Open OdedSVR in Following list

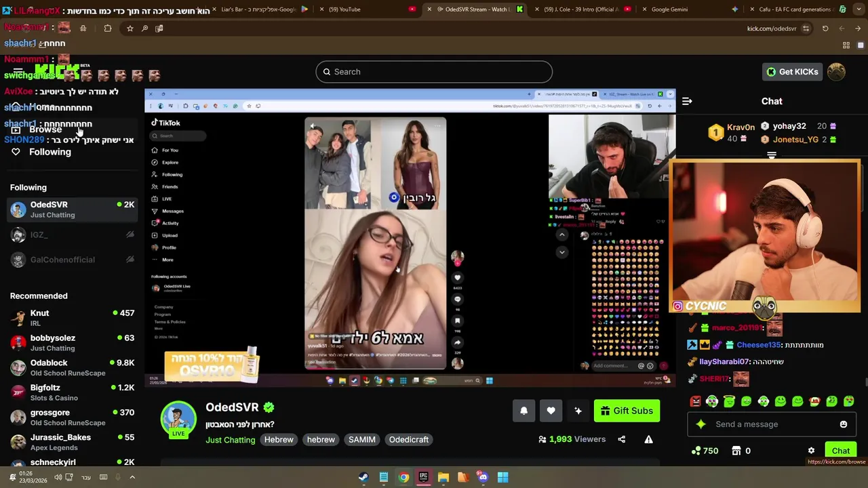72,209
